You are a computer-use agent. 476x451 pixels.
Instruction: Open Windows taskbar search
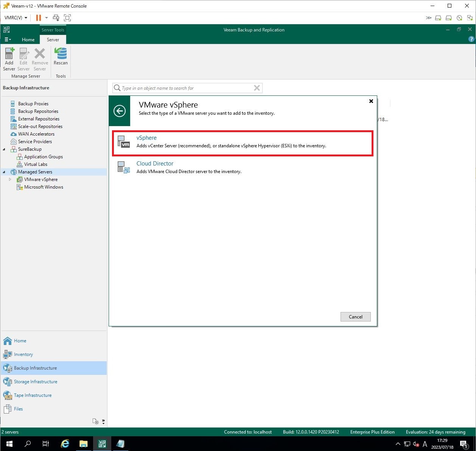pyautogui.click(x=27, y=444)
